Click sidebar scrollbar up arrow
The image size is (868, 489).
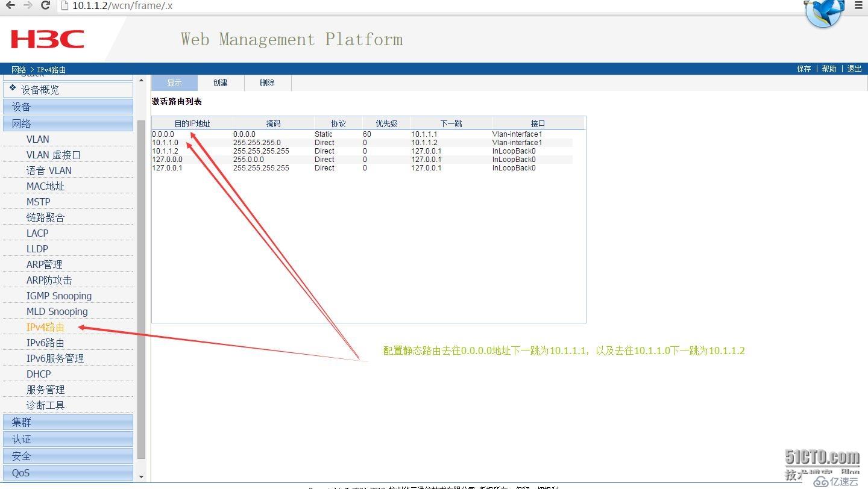(142, 80)
